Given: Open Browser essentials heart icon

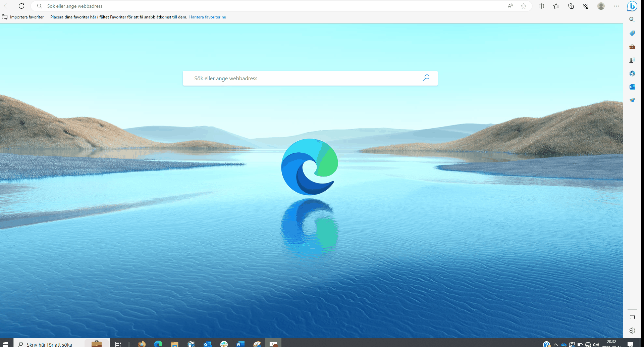Looking at the screenshot, I should point(586,6).
